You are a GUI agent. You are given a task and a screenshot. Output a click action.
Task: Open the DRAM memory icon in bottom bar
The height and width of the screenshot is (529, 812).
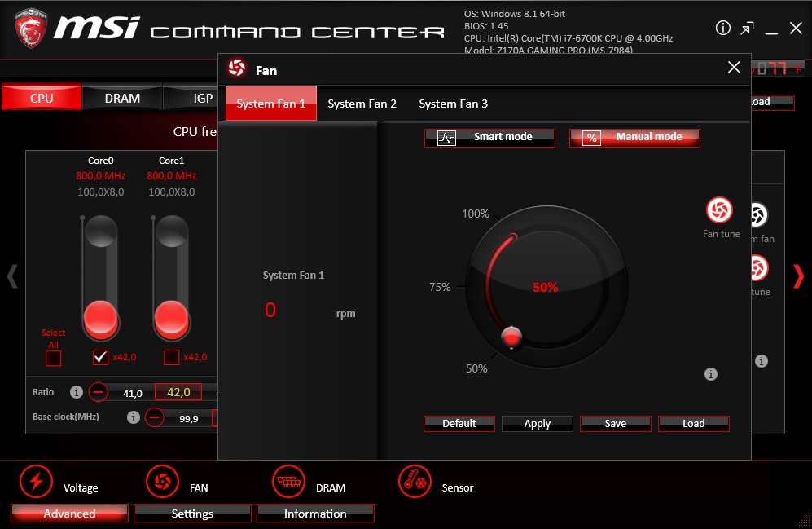pos(288,482)
